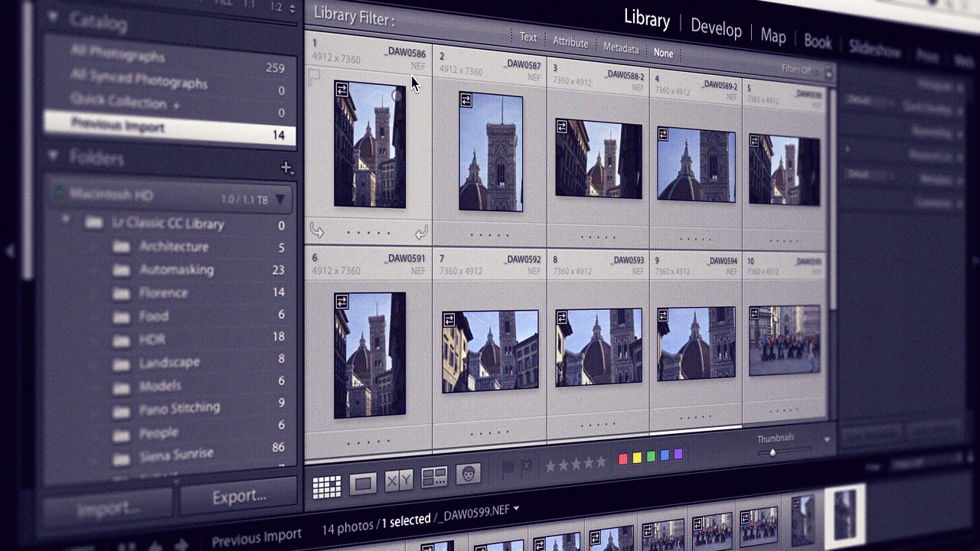Screen dimensions: 980x551
Task: Apply the red color label
Action: (622, 458)
